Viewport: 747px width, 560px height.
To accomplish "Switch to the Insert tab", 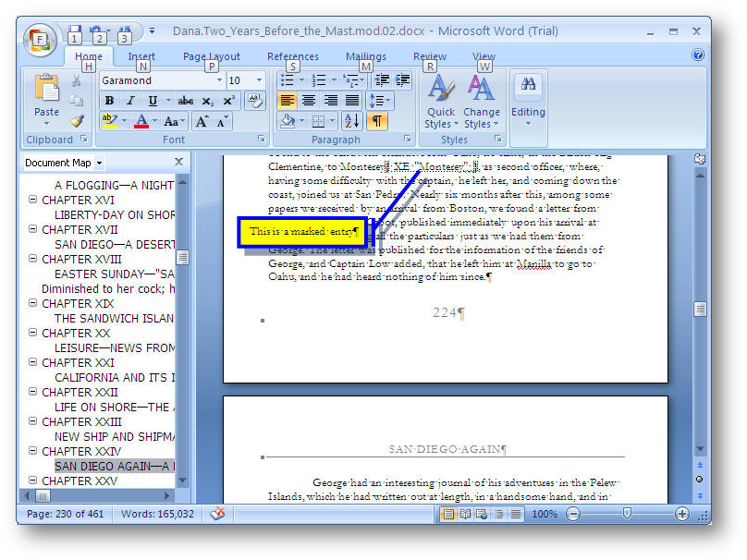I will coord(141,56).
